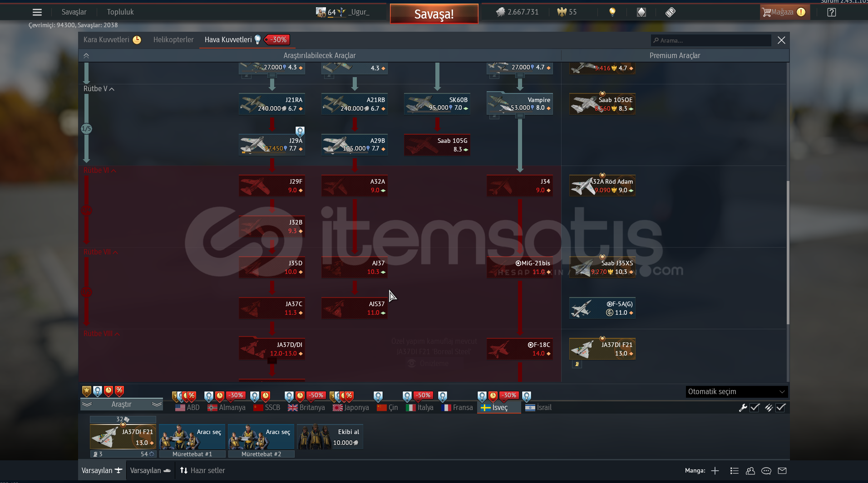Open the Otomatik seçim dropdown

coord(737,392)
